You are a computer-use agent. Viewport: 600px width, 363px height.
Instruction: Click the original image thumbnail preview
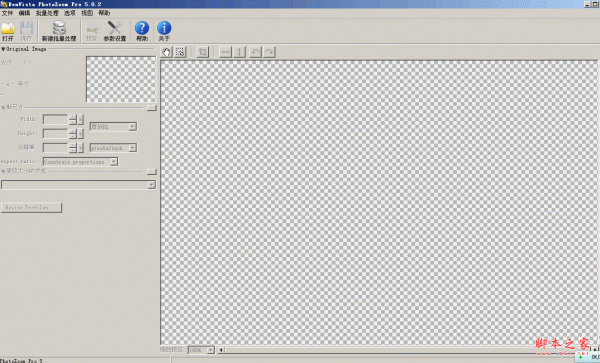click(x=121, y=79)
